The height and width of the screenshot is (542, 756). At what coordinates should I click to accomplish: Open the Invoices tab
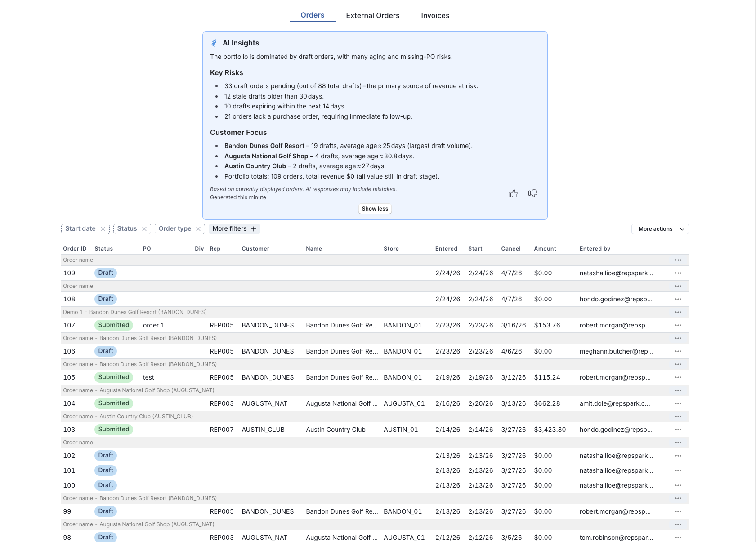pyautogui.click(x=435, y=15)
